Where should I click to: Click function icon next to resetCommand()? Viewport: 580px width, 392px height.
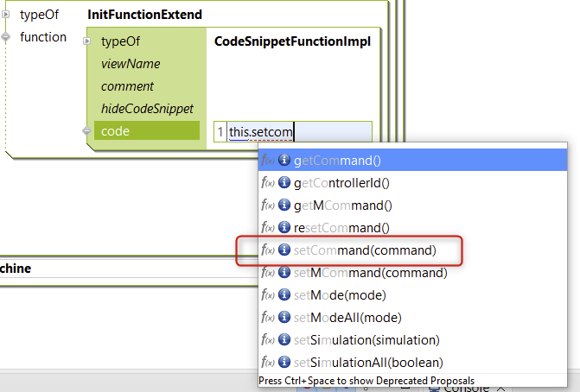(x=268, y=228)
